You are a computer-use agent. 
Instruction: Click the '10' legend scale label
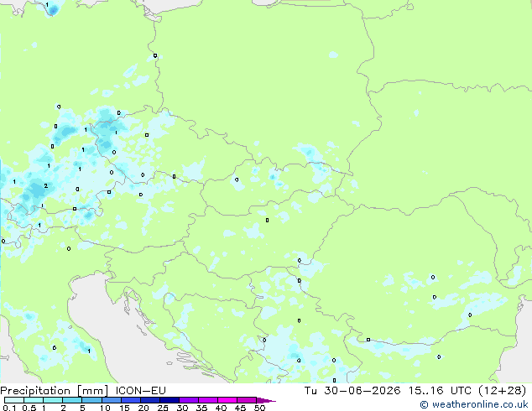[105, 408]
